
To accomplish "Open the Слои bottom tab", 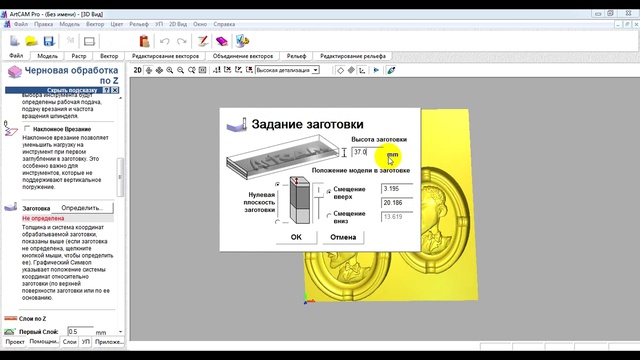I will 69,342.
